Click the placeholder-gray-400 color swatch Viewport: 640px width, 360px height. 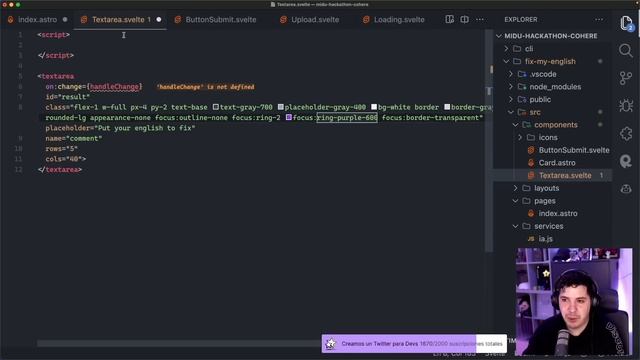pos(280,107)
